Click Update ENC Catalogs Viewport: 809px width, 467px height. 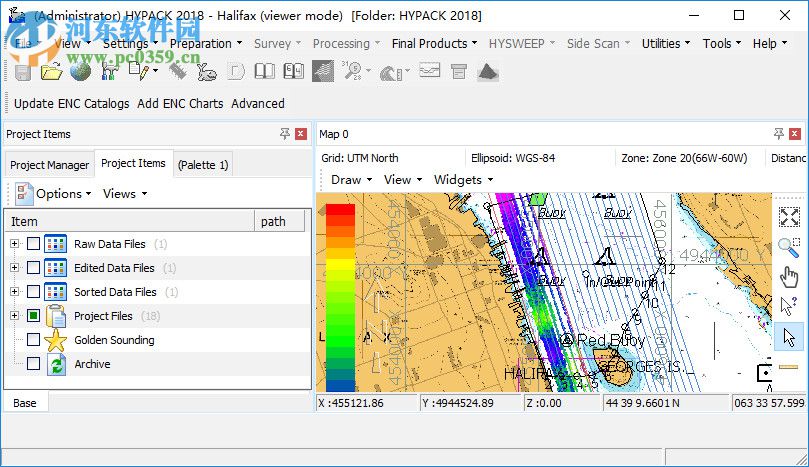[x=72, y=104]
